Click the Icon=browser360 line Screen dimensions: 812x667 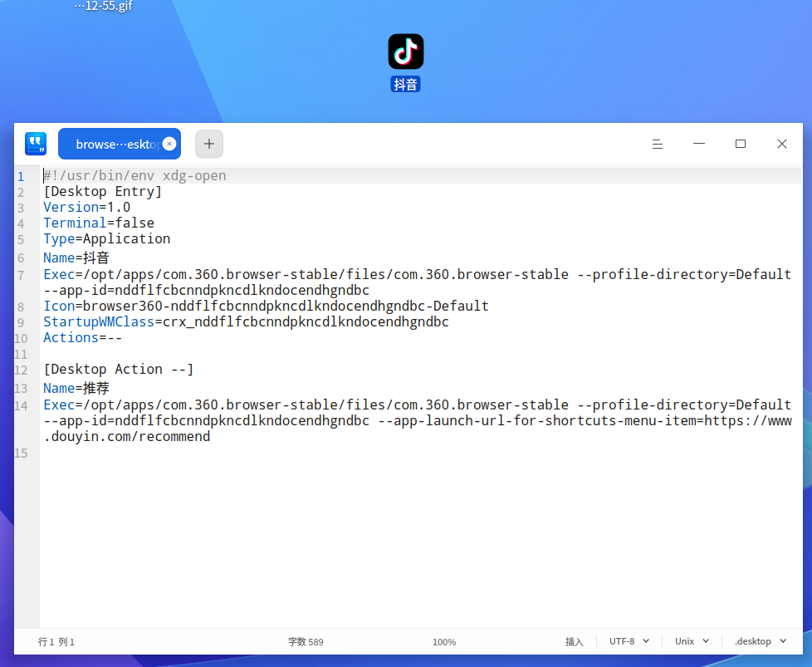pyautogui.click(x=266, y=306)
